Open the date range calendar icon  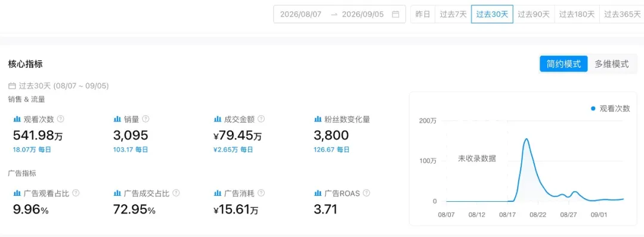click(395, 14)
